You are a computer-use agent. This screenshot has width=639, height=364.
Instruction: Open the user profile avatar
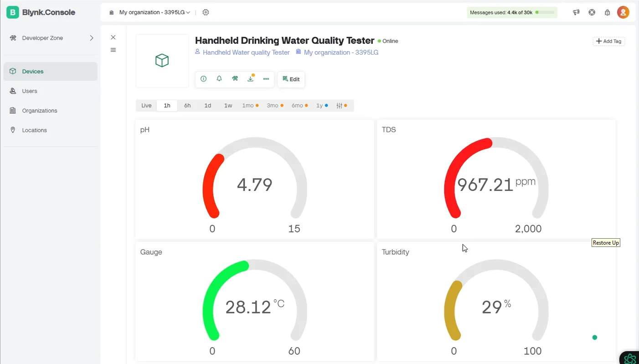(623, 12)
